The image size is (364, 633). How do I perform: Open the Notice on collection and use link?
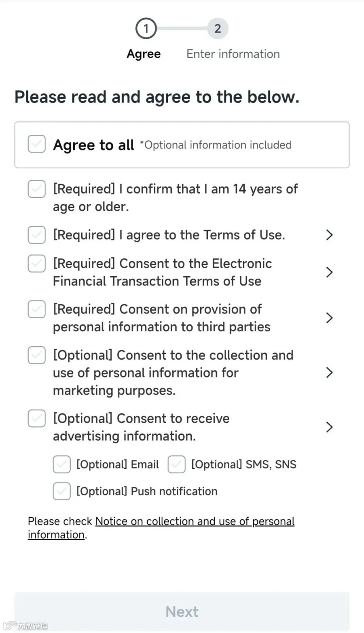[161, 528]
